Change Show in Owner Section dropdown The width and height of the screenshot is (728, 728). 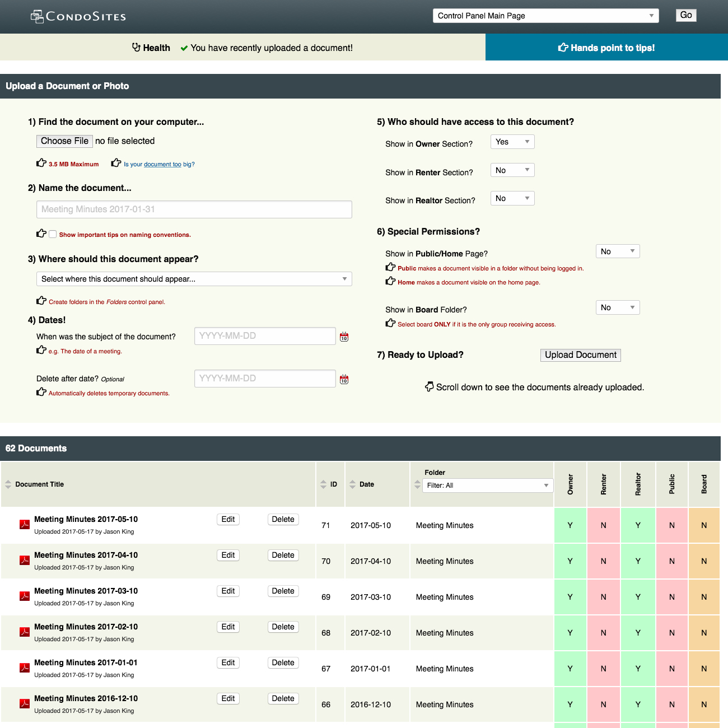coord(512,142)
